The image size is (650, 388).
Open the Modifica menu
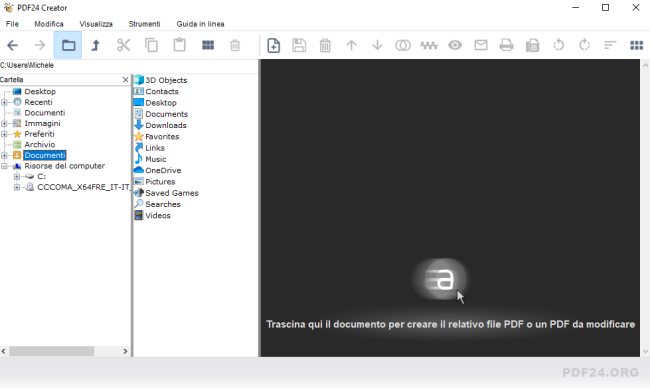click(x=49, y=24)
